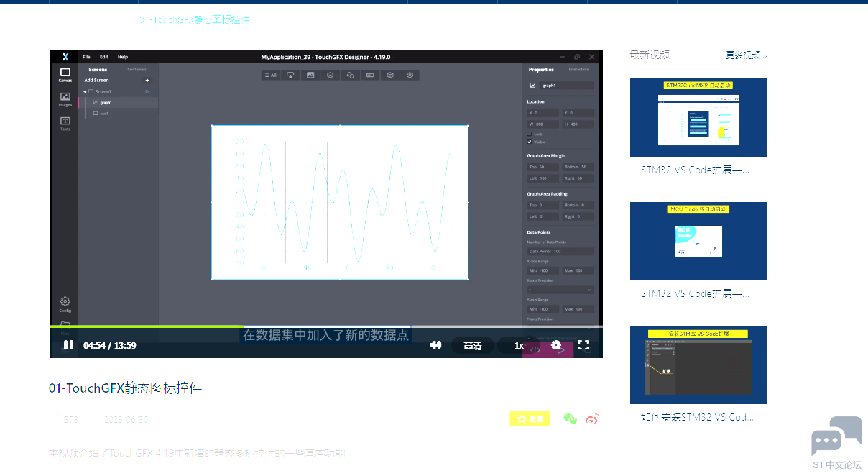Select the graph widget on canvas

[x=340, y=203]
